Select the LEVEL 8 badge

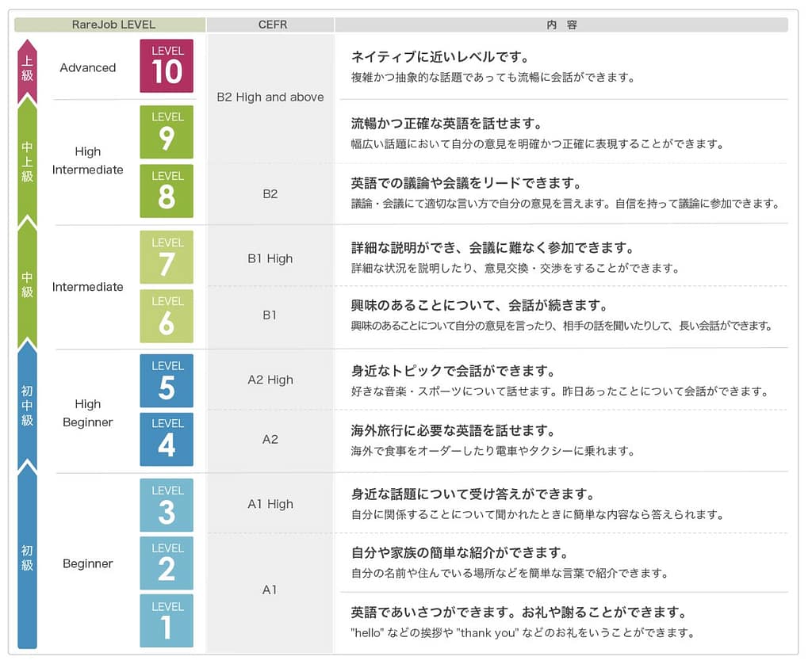click(x=167, y=190)
